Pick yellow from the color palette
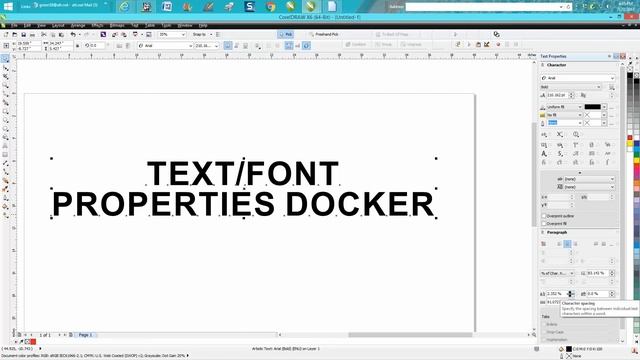Image resolution: width=640 pixels, height=360 pixels. coord(630,144)
